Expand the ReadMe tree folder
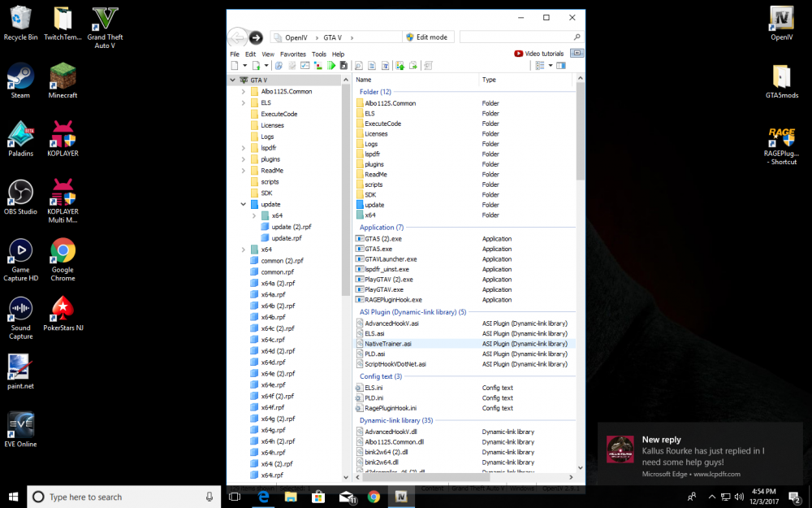 pos(244,171)
